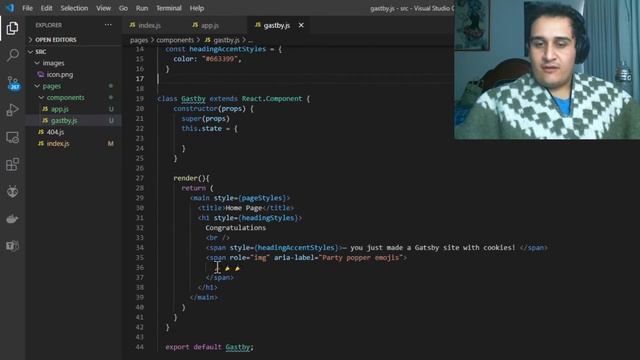Open the File menu
Viewport: 640px width, 360px height.
click(27, 8)
